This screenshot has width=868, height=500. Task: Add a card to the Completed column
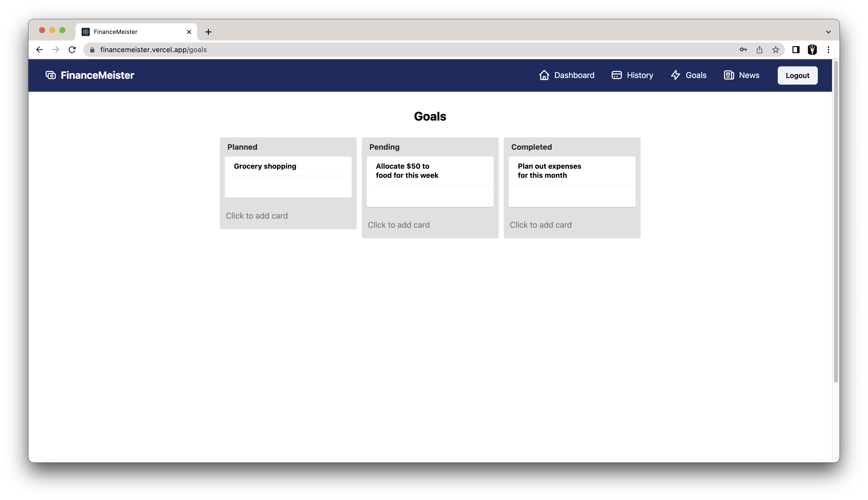(540, 225)
